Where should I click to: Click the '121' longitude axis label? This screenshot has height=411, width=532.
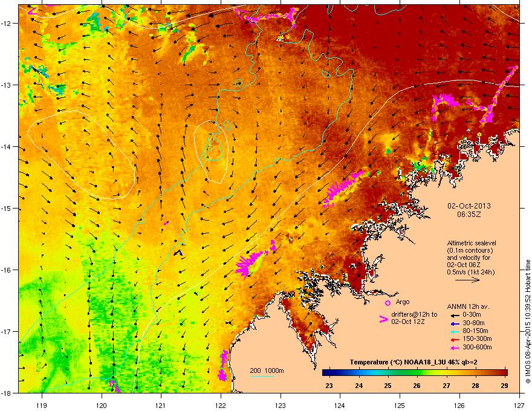tap(161, 405)
